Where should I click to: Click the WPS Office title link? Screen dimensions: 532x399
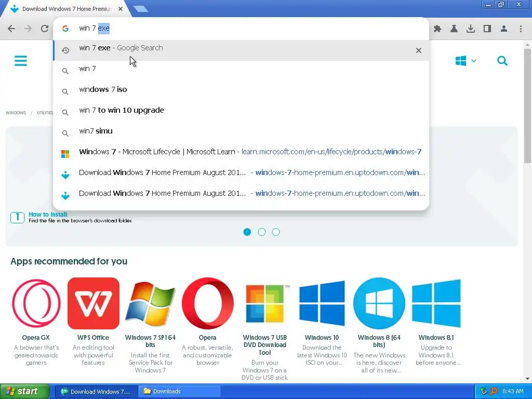94,338
